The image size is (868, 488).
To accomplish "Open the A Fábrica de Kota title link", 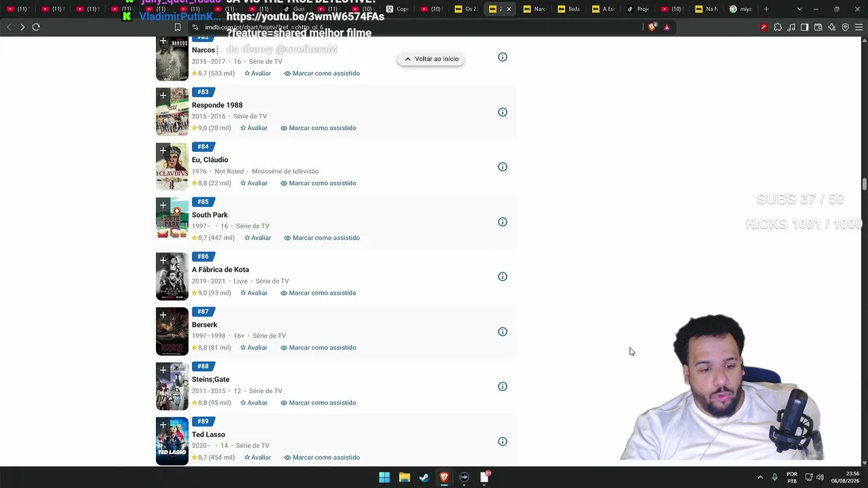I will 220,270.
